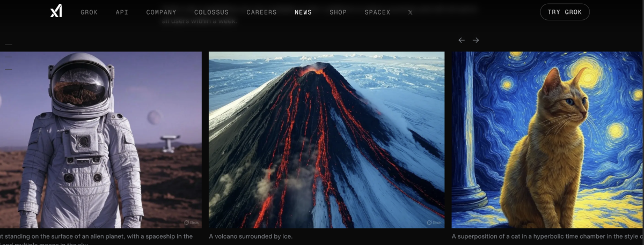Go to previous image with left arrow
This screenshot has width=644, height=245.
pyautogui.click(x=461, y=40)
